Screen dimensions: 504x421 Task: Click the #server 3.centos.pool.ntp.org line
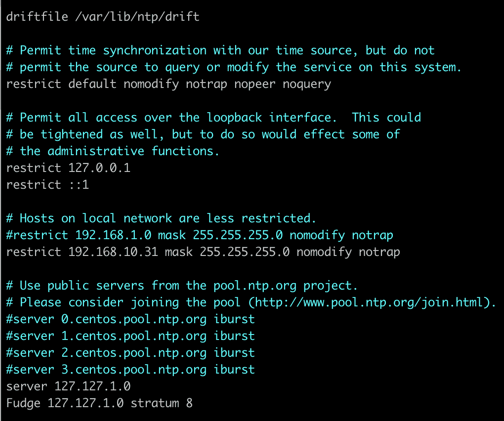[x=130, y=370]
